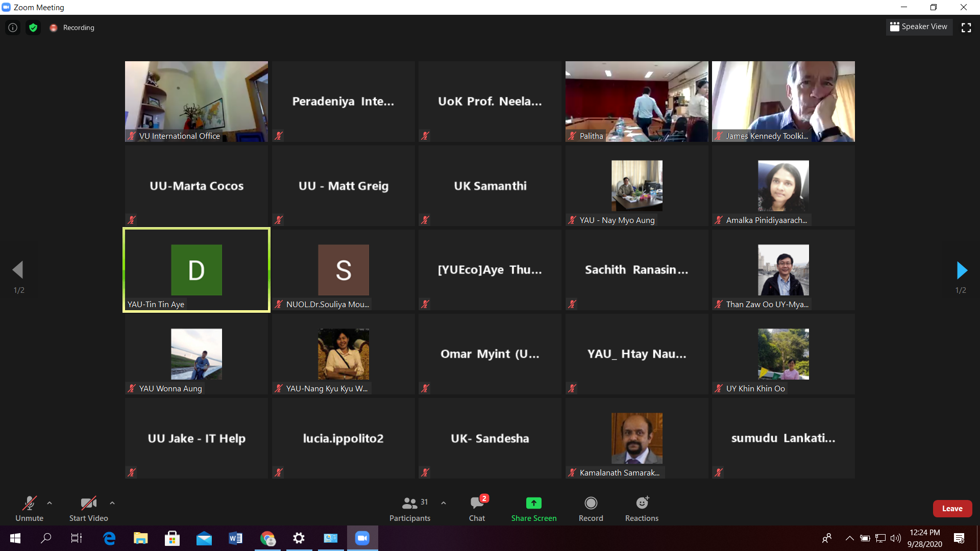
Task: Expand the Participants options arrow
Action: click(x=444, y=503)
